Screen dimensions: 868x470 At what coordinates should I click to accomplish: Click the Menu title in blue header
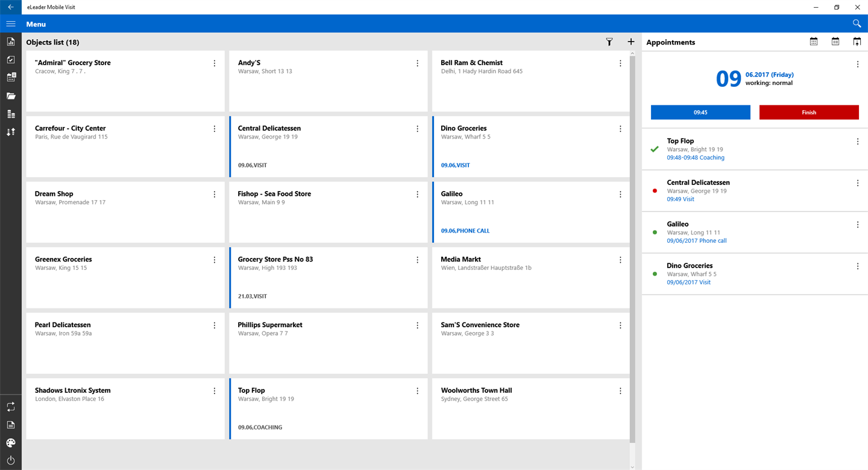click(x=36, y=24)
